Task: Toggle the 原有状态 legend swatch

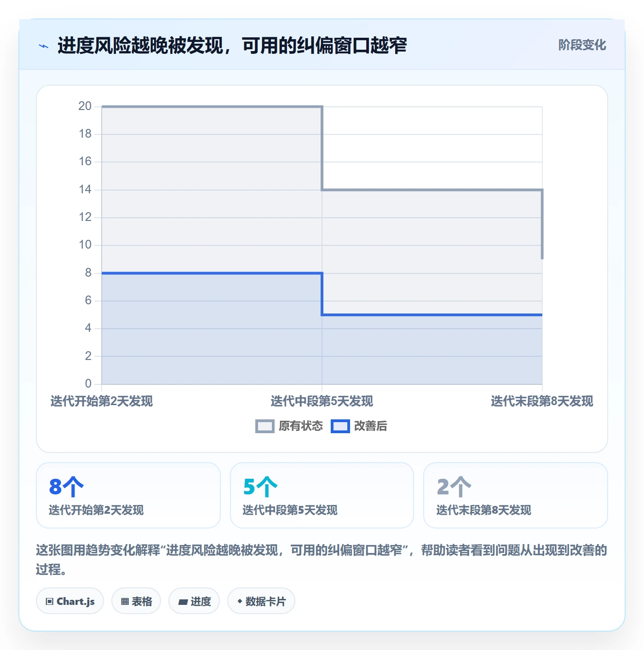Action: pos(264,426)
